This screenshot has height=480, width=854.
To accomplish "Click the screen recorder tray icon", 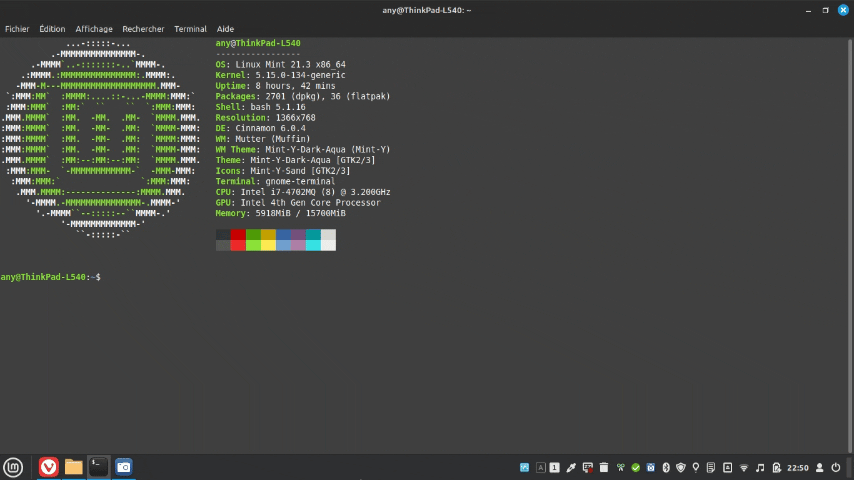I will click(588, 467).
